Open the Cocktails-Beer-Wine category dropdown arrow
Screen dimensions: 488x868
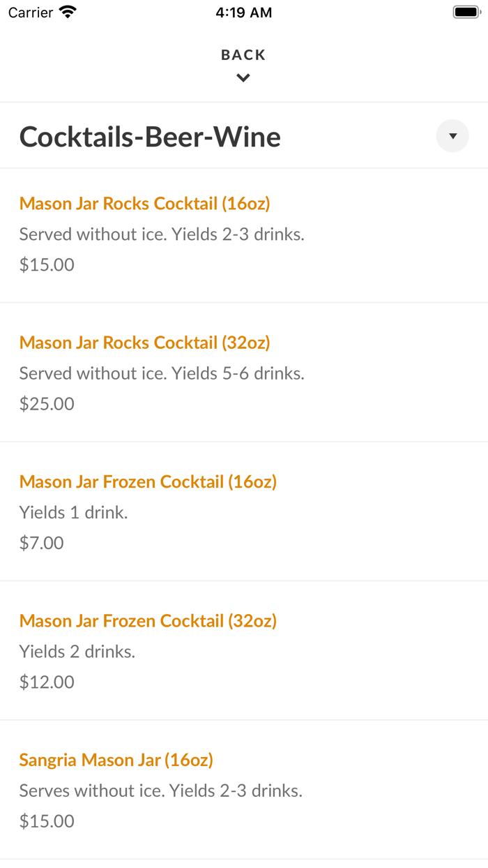(452, 136)
